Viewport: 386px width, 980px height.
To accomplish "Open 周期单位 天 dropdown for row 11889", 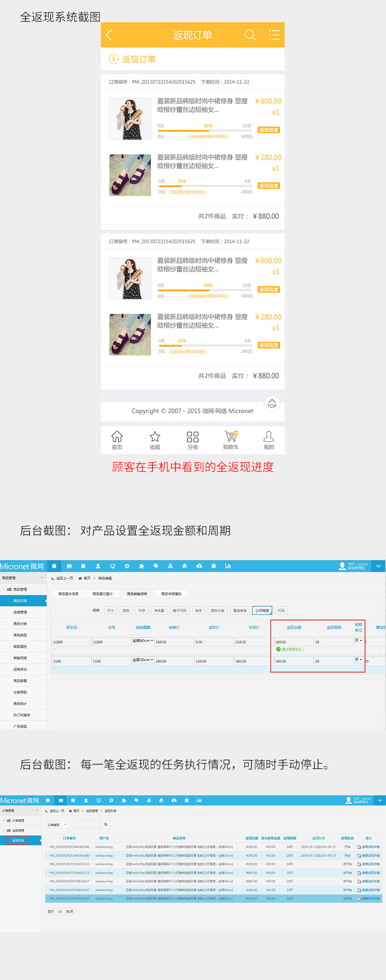I will click(x=358, y=641).
